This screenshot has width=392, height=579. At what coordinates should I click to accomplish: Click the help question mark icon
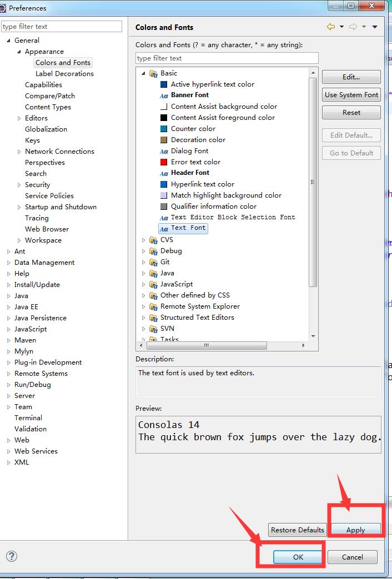coord(12,556)
